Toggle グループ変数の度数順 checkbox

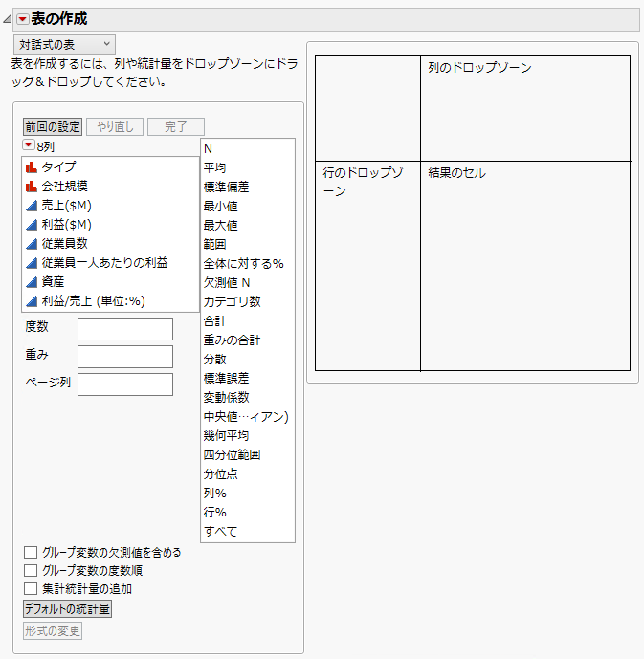(31, 570)
